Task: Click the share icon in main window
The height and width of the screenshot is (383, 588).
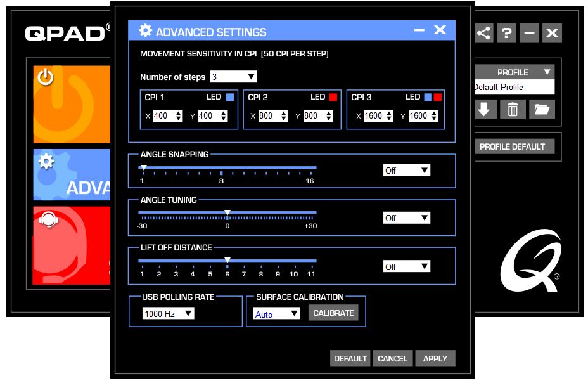Action: click(485, 34)
